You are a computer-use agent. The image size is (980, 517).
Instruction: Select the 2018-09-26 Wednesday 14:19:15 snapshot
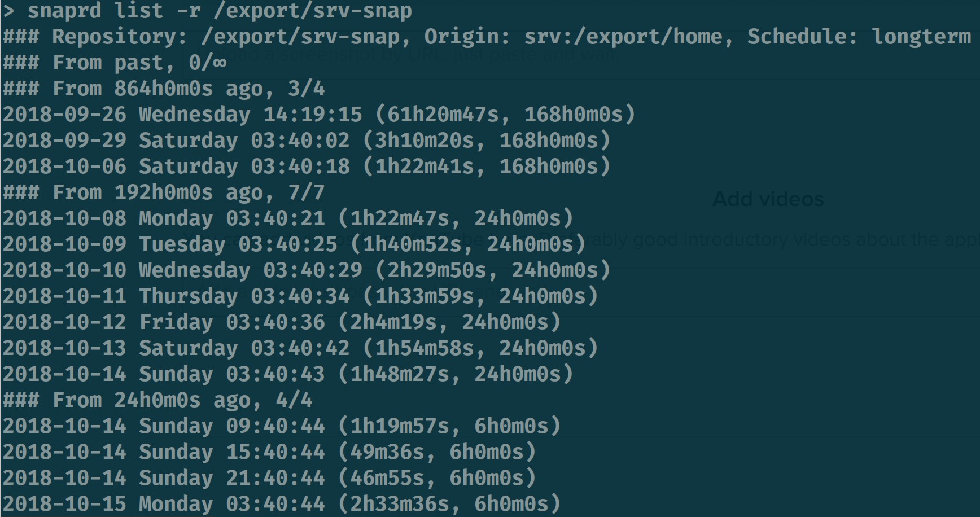319,115
